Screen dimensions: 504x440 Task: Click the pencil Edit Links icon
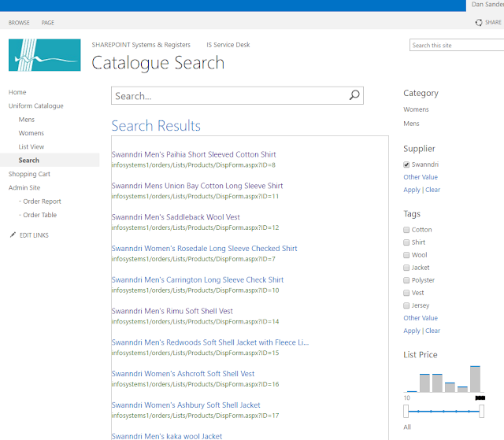13,235
